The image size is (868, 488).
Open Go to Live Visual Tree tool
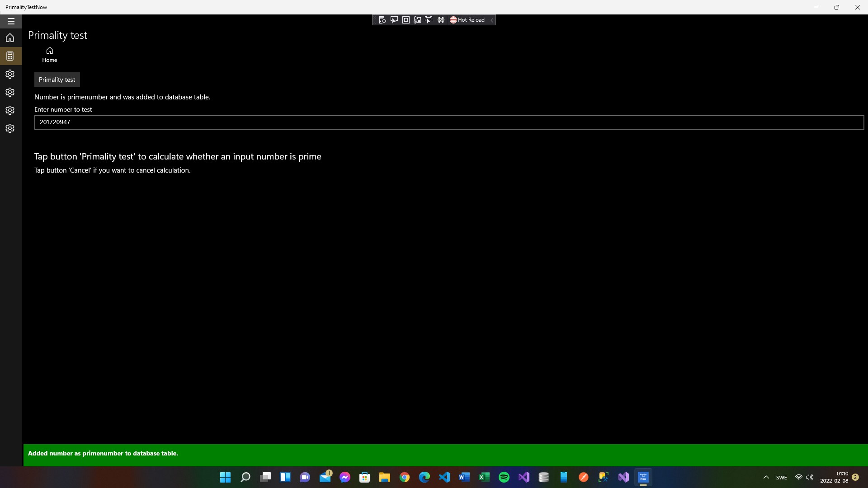(382, 20)
